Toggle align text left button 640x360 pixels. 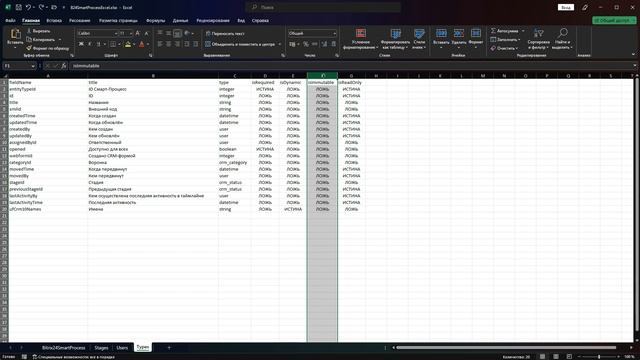(160, 44)
